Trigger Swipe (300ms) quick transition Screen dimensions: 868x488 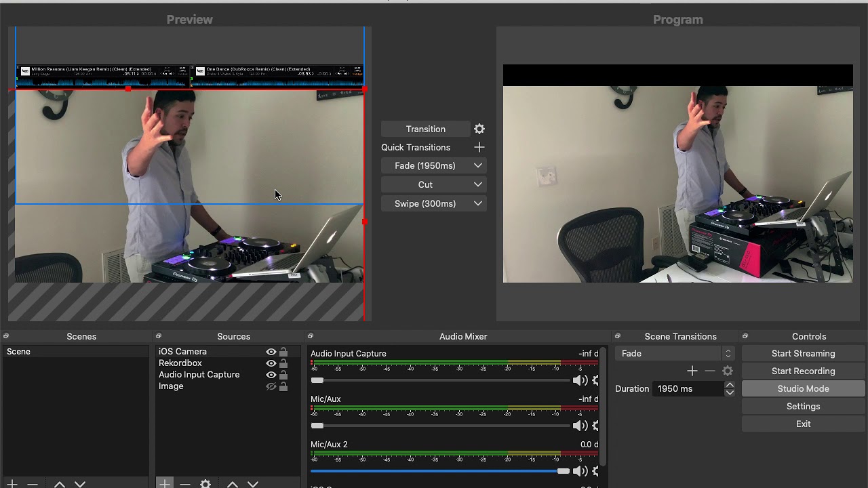click(x=425, y=203)
